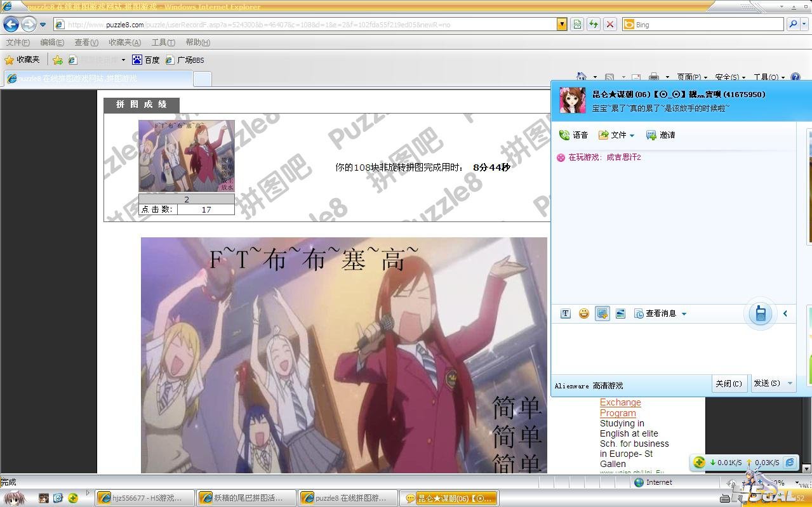Open the 文件(F) menu
The width and height of the screenshot is (812, 507).
(18, 43)
